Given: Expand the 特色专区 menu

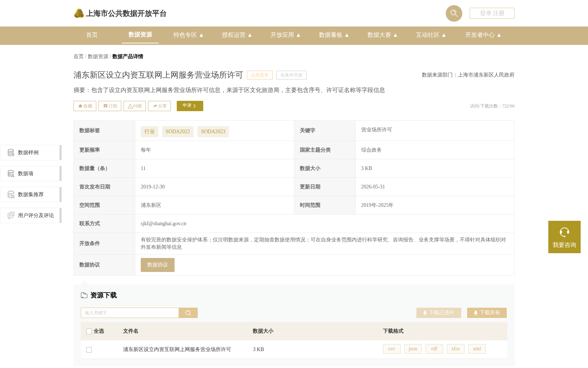Looking at the screenshot, I should coord(188,35).
